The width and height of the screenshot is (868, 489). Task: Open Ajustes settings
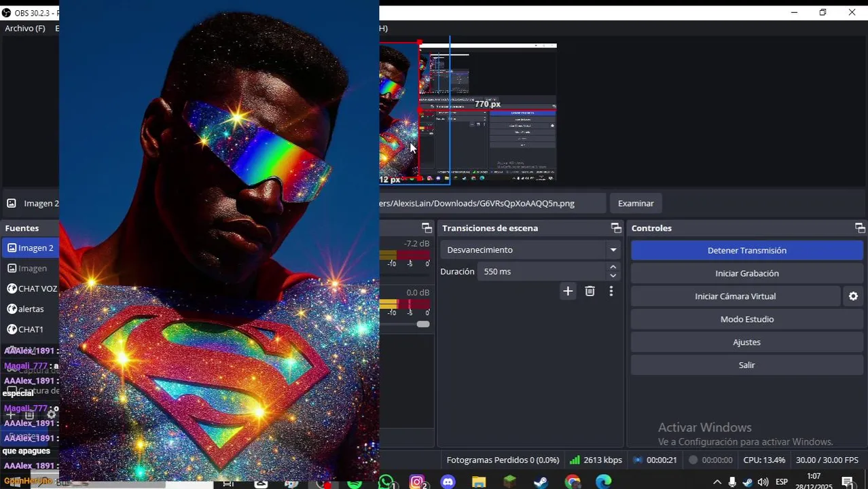point(747,342)
